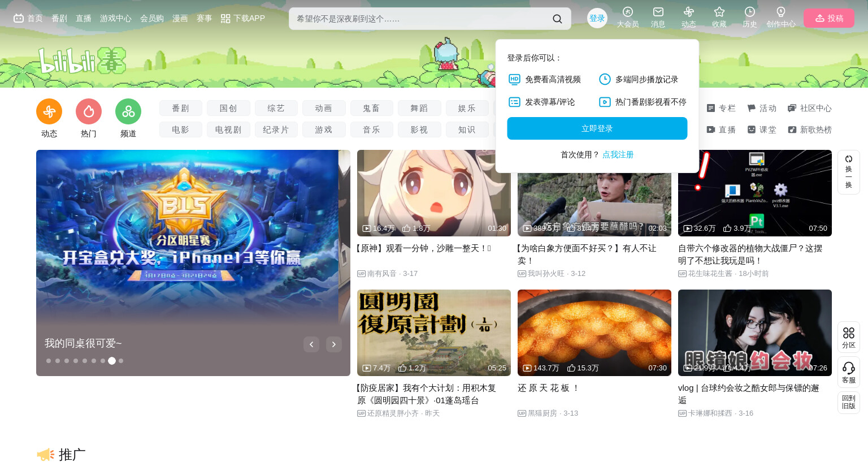Image resolution: width=868 pixels, height=466 pixels.
Task: Click 直播 in top navigation
Action: [84, 18]
